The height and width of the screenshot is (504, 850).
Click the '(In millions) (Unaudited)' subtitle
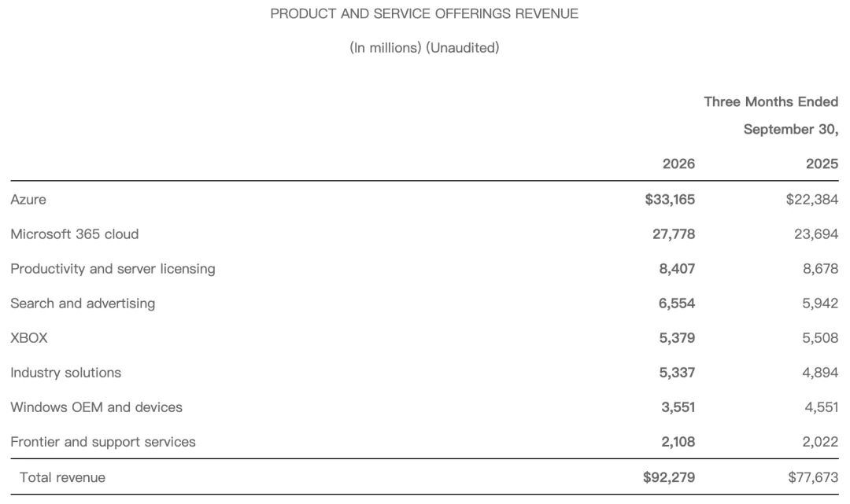424,48
